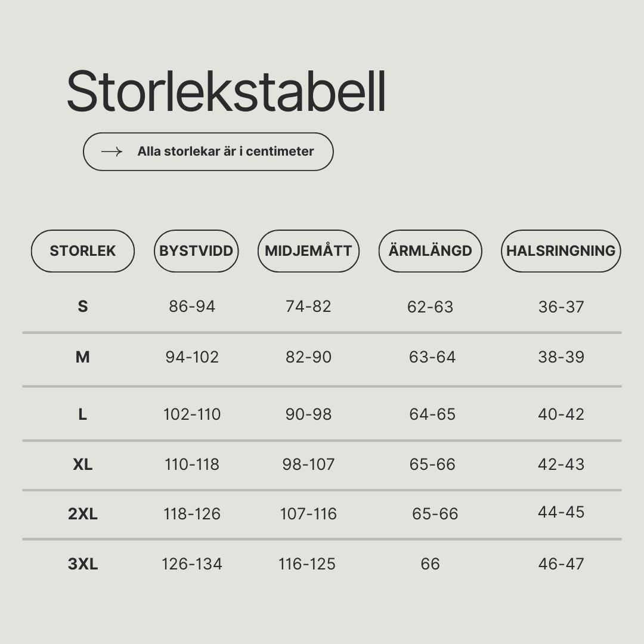Select the STORLEK column header
The height and width of the screenshot is (644, 644).
(82, 251)
